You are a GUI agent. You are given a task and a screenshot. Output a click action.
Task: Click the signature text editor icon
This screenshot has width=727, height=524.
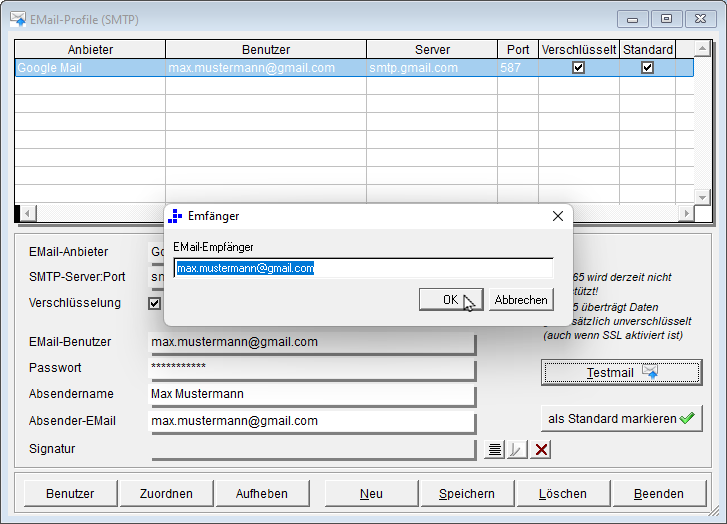click(495, 449)
